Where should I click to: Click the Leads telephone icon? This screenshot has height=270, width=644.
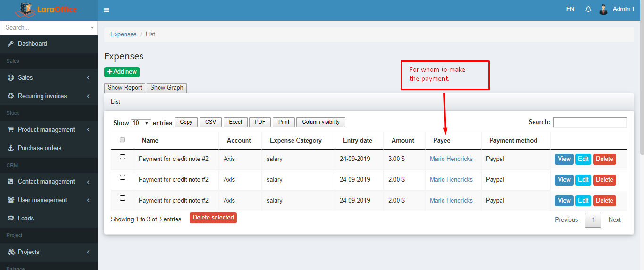pos(11,219)
